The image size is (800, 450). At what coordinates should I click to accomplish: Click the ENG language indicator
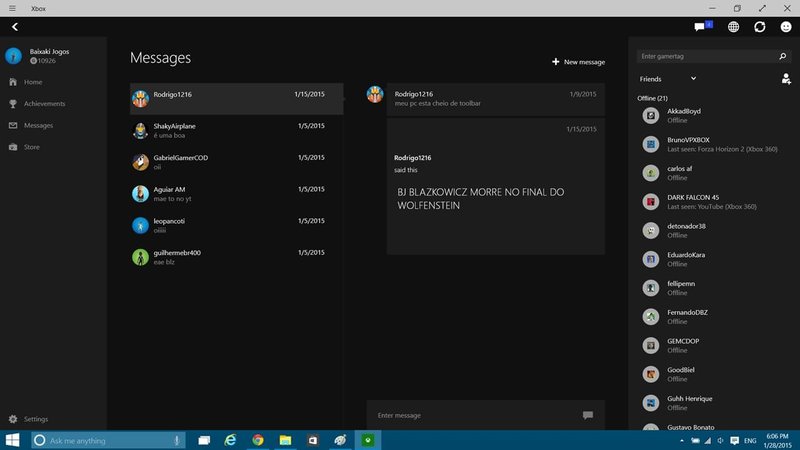[750, 440]
